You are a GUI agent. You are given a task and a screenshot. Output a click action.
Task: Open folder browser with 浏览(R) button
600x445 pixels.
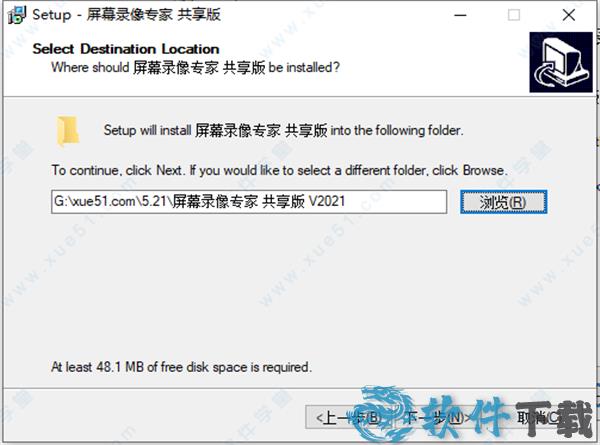[x=503, y=202]
